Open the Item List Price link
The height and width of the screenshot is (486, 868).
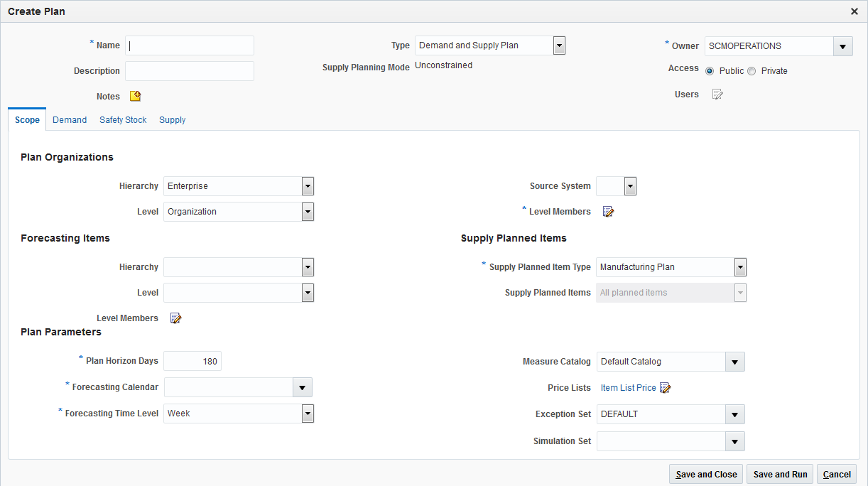[628, 388]
